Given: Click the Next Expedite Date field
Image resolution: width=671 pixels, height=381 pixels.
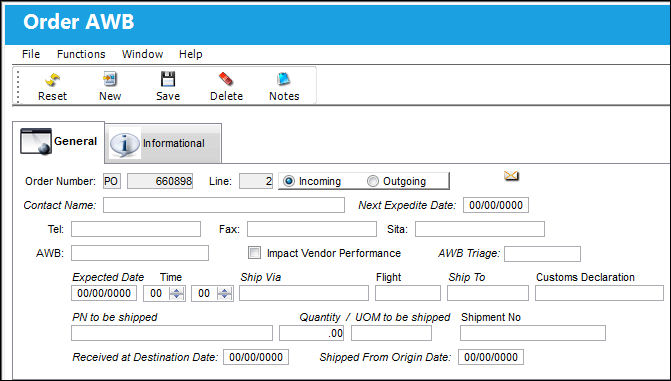Looking at the screenshot, I should point(496,205).
